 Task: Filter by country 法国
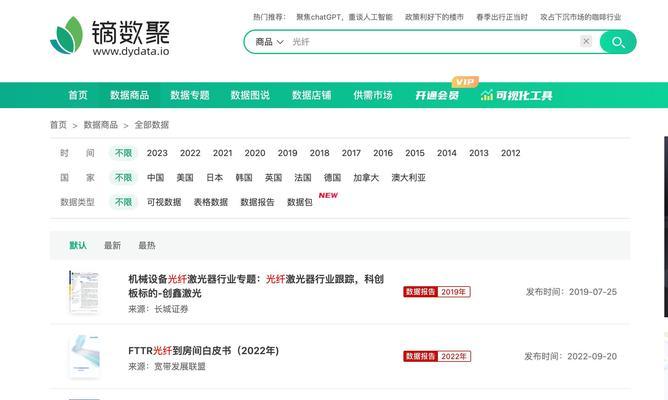point(302,177)
